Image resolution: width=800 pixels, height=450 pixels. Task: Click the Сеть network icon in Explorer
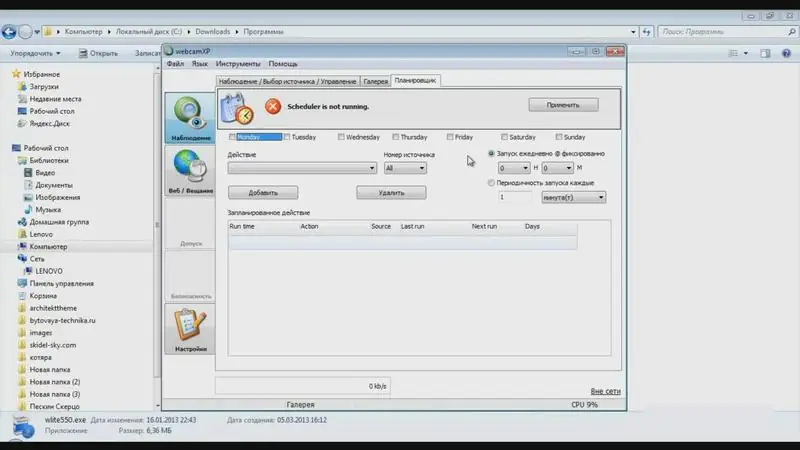coord(22,259)
